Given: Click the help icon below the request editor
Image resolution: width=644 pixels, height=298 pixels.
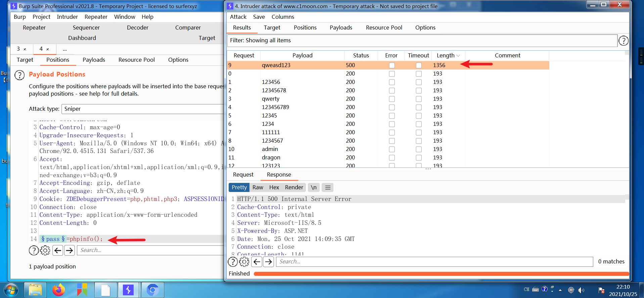Looking at the screenshot, I should click(34, 250).
